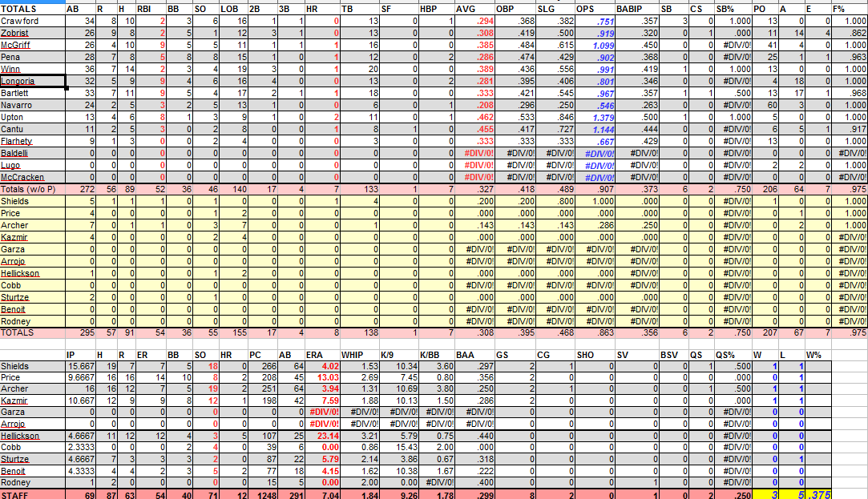Click Upton's OPS value 1.379
Image resolution: width=868 pixels, height=499 pixels.
click(595, 118)
